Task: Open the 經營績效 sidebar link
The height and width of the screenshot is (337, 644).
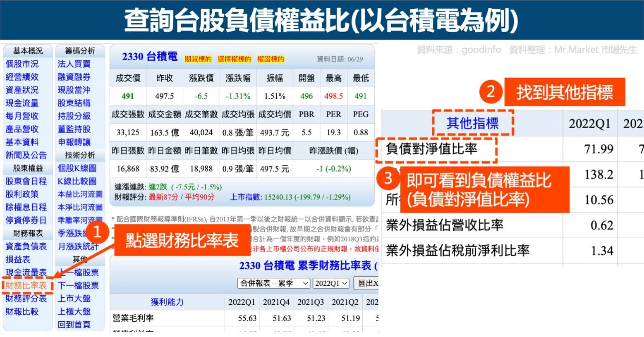Action: click(x=22, y=77)
